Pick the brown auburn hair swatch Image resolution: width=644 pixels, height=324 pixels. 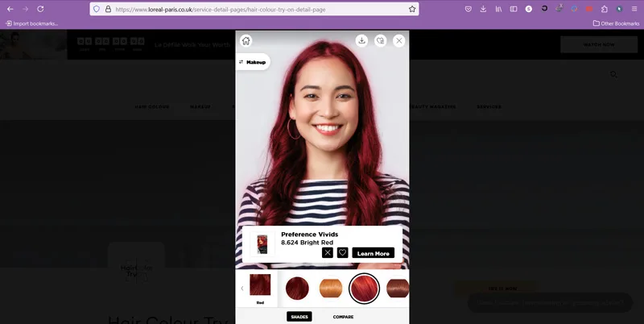tap(398, 289)
